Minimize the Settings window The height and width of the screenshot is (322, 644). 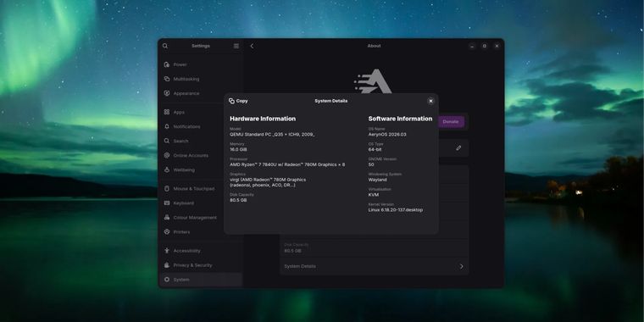(472, 46)
